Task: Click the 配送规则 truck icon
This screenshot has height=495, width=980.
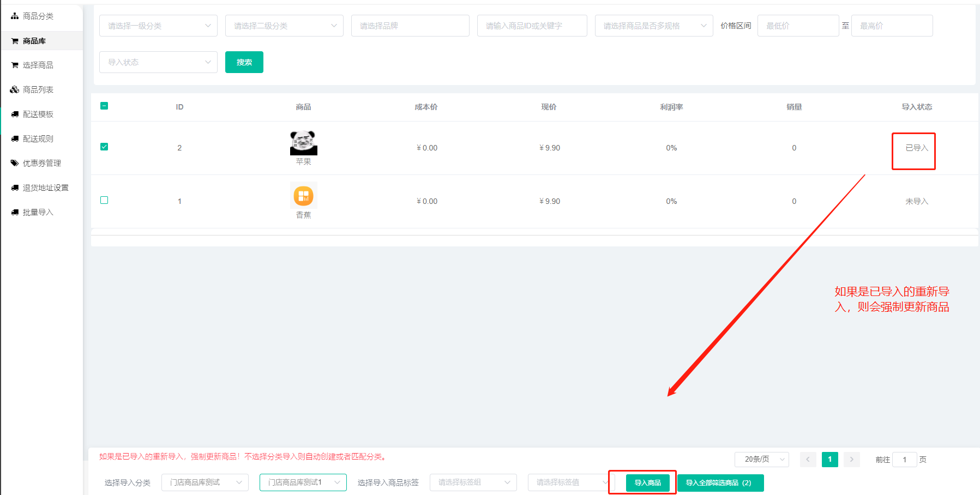Action: [x=15, y=139]
